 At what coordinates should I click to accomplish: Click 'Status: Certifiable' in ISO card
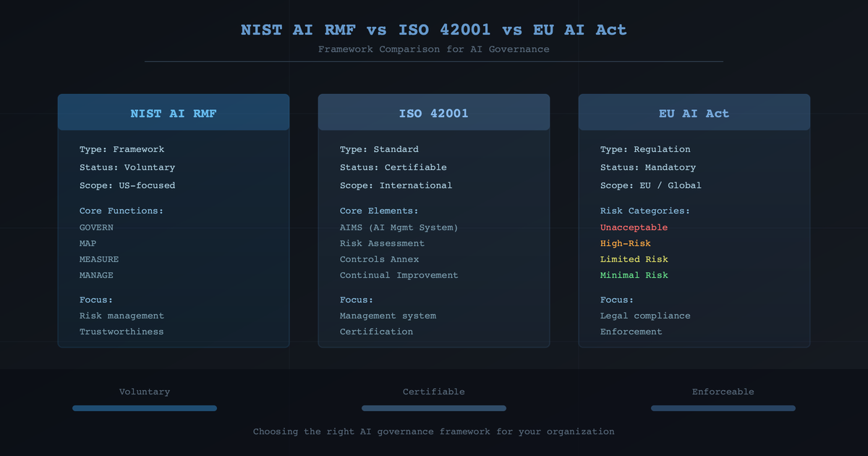pos(393,167)
